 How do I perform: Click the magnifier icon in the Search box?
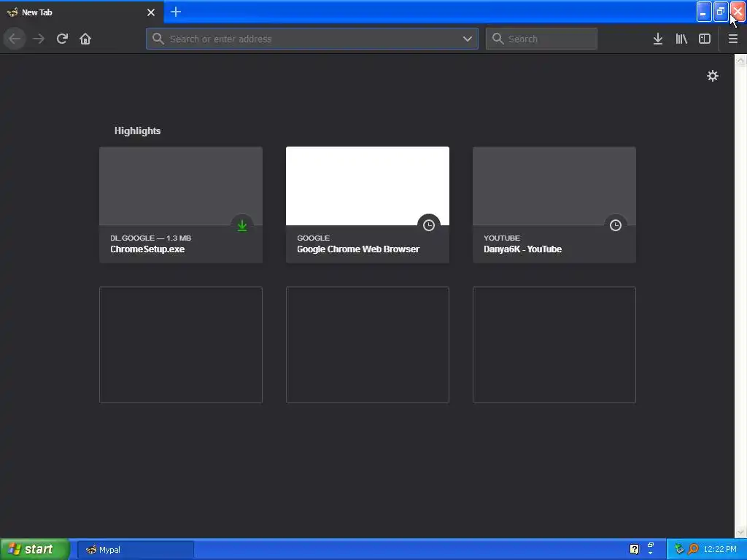pos(498,39)
